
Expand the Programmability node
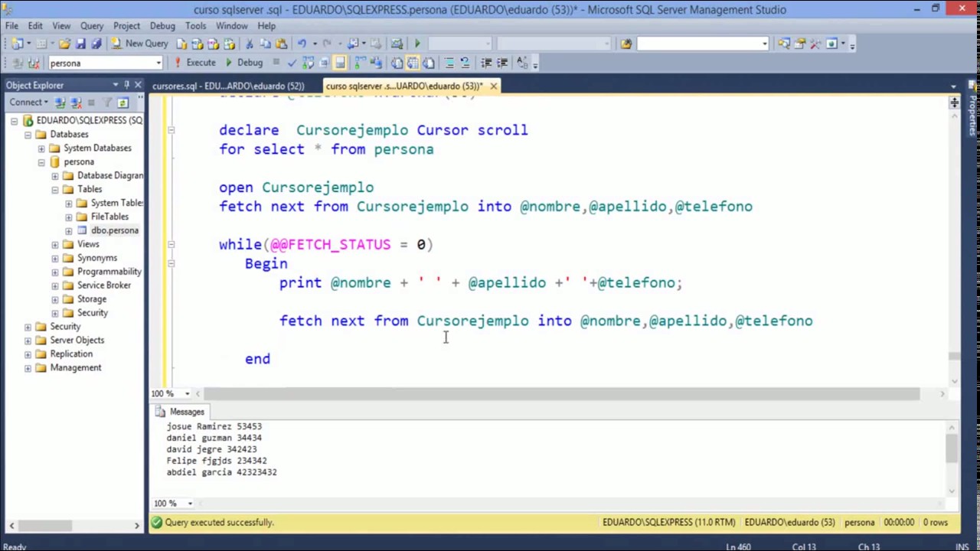pos(55,272)
